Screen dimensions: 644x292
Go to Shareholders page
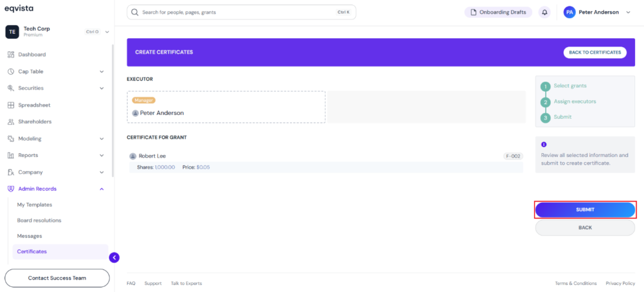pos(35,122)
